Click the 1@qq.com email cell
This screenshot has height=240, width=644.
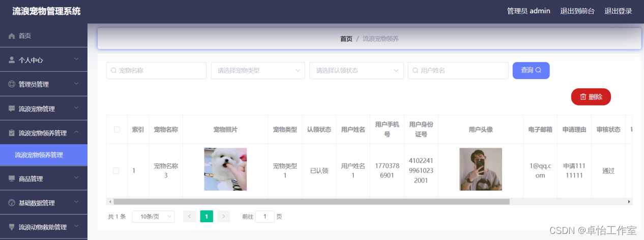tap(540, 171)
